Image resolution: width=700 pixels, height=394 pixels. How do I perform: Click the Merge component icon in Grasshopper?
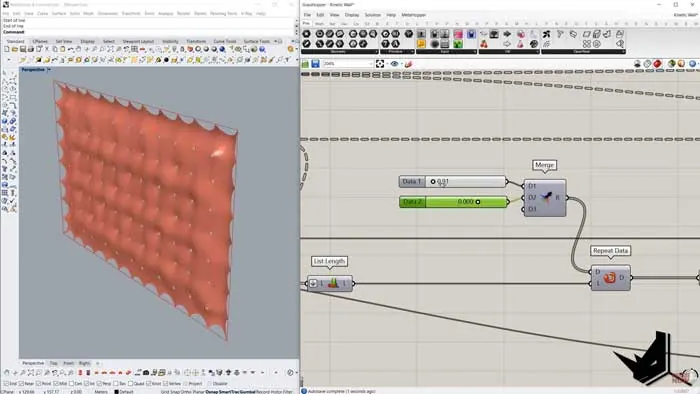[x=546, y=197]
